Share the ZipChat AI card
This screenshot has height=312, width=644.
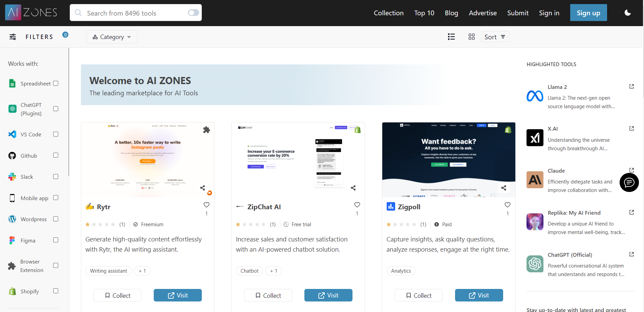[x=353, y=188]
